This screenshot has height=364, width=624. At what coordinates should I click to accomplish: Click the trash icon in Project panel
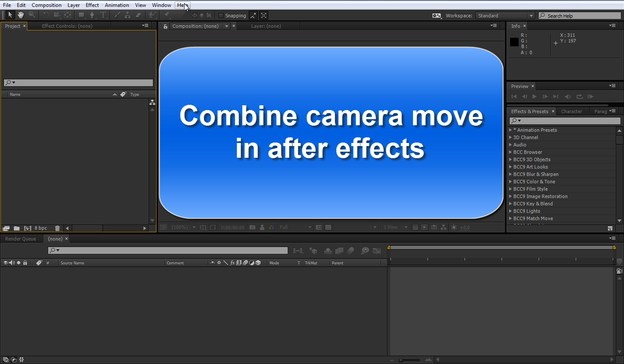pyautogui.click(x=58, y=228)
